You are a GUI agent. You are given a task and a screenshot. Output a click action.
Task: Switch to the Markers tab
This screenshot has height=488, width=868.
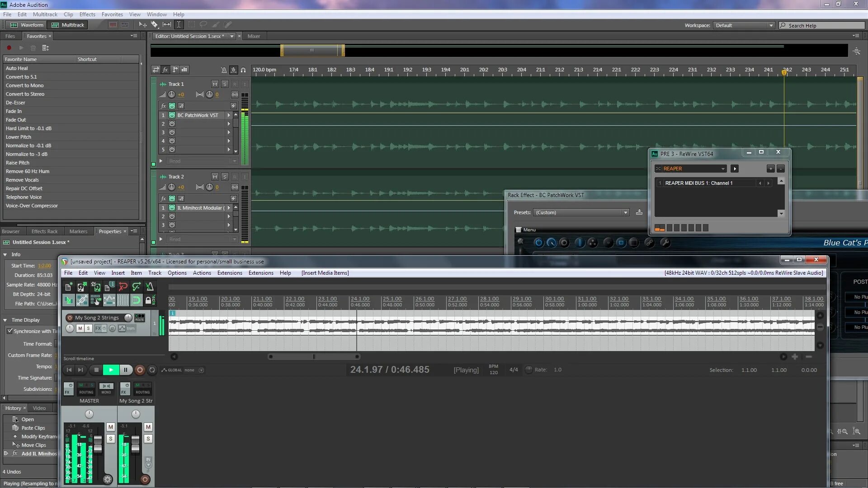pyautogui.click(x=78, y=231)
